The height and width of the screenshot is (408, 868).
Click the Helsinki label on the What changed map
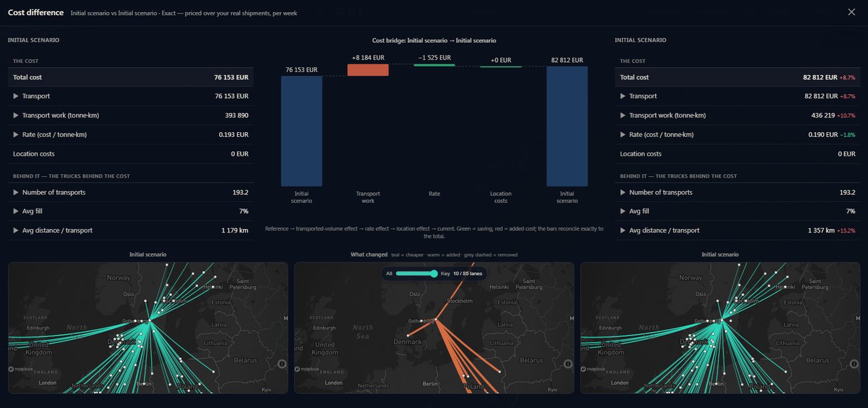(x=499, y=288)
